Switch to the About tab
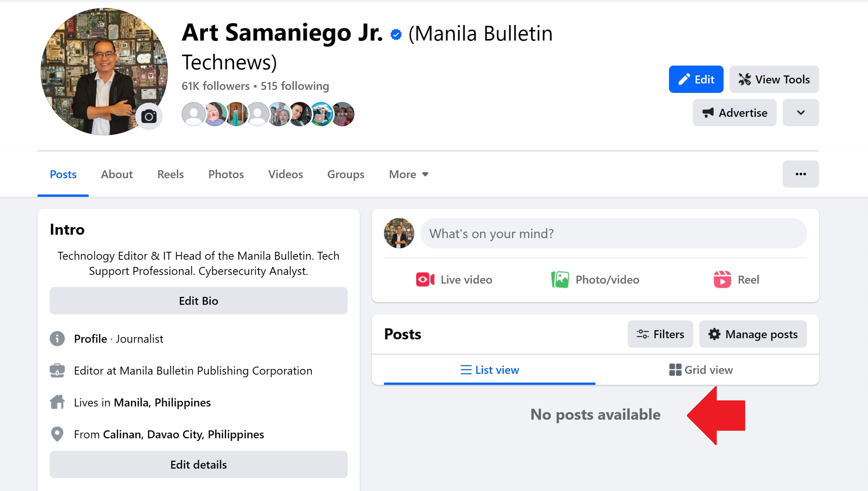Viewport: 868px width, 491px height. [x=116, y=174]
